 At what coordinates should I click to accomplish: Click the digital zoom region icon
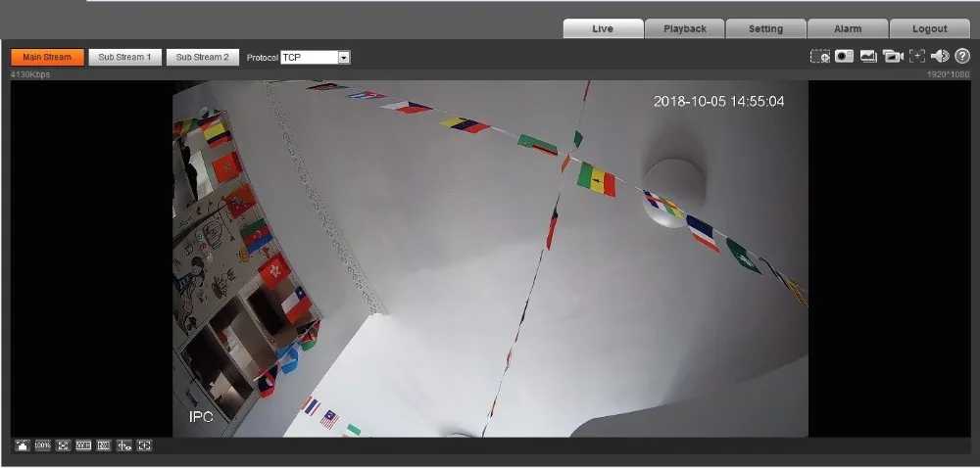[x=820, y=56]
